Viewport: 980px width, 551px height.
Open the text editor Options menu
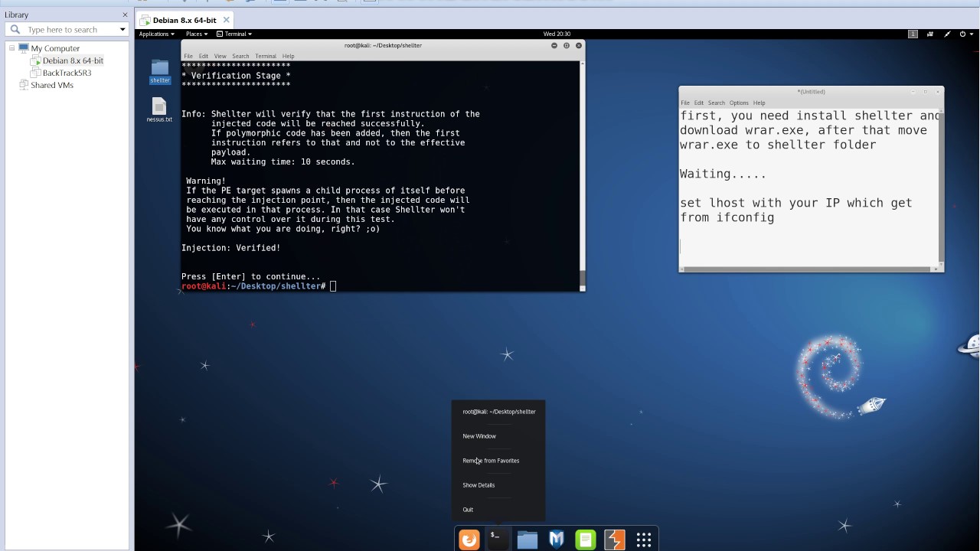(739, 103)
